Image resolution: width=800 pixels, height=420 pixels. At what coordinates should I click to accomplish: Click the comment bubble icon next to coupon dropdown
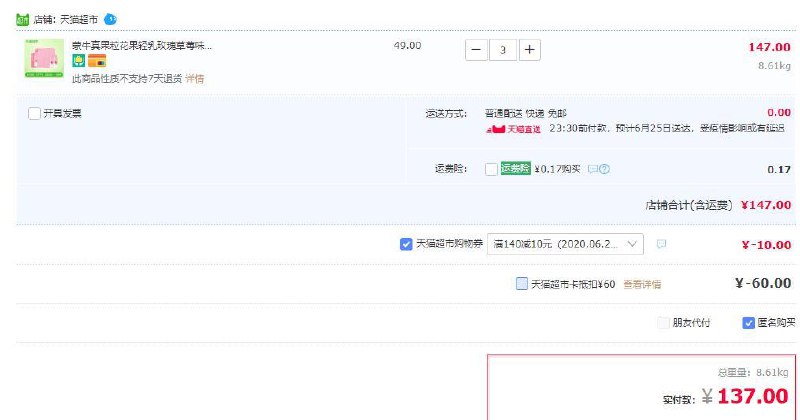pos(661,244)
